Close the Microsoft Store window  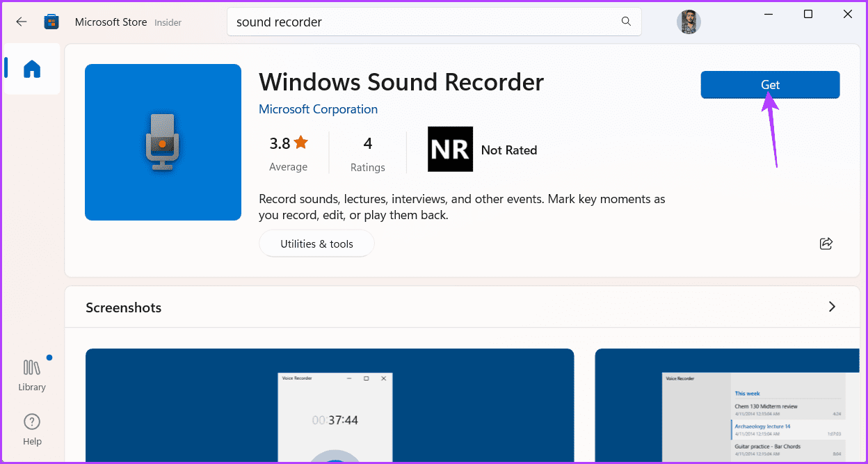[847, 15]
